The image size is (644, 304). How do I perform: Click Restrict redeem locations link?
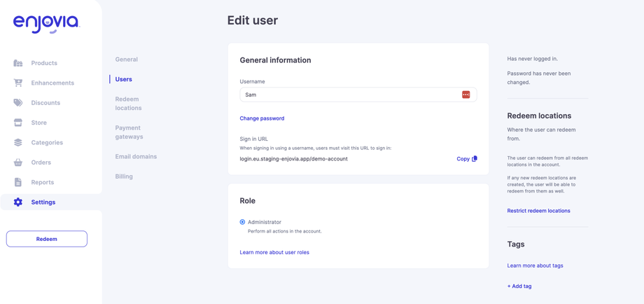click(538, 211)
